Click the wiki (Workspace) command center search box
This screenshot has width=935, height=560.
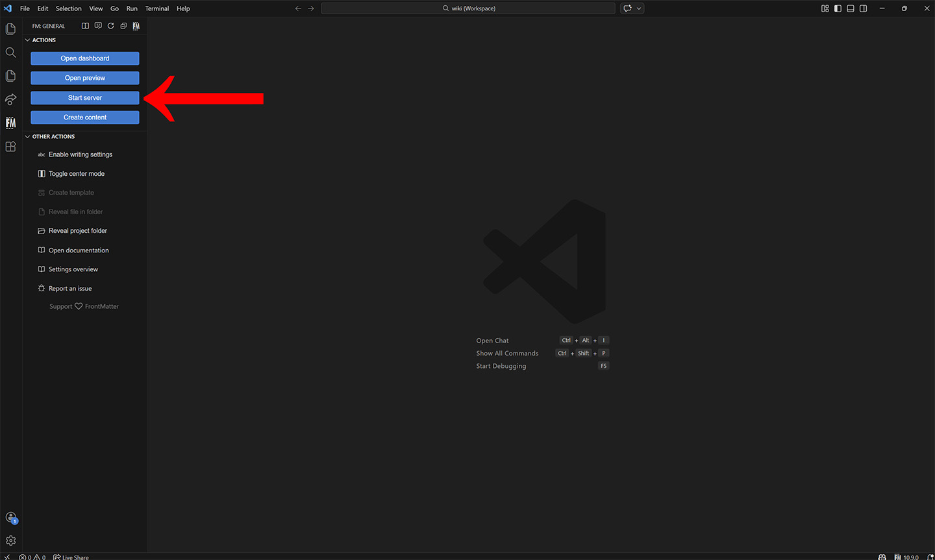click(468, 8)
